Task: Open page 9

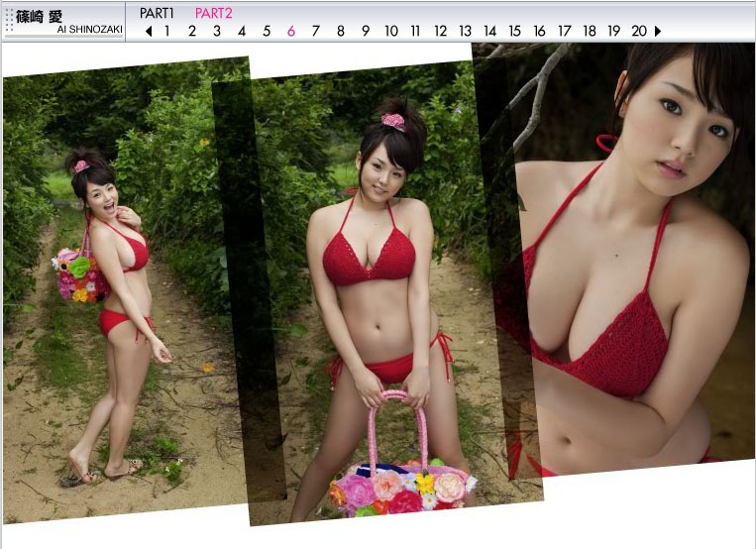Action: [x=366, y=32]
